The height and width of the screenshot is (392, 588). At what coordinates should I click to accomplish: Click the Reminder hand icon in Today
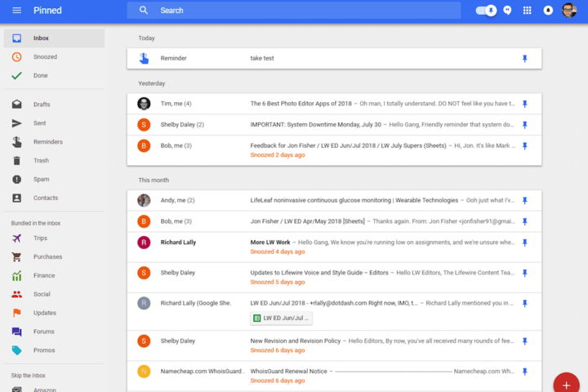[x=144, y=59]
